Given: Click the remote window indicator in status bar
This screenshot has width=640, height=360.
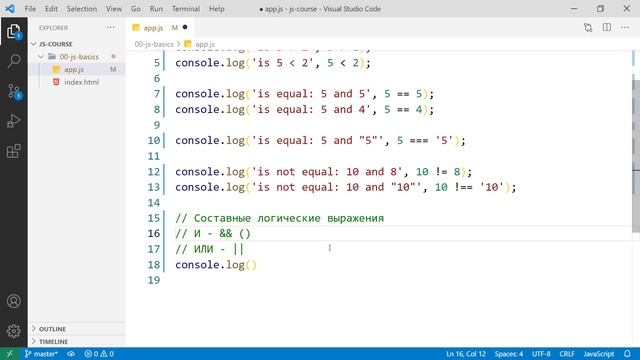Looking at the screenshot, I should point(9,354).
